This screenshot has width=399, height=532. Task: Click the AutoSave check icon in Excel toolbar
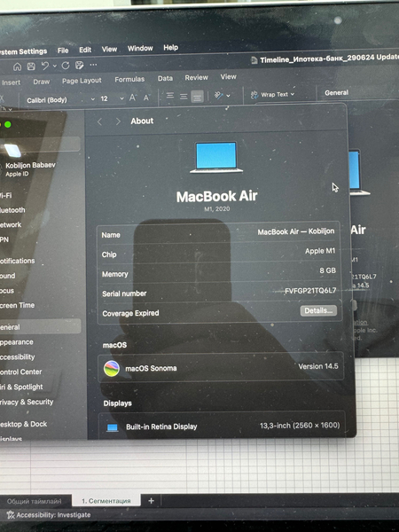(80, 65)
